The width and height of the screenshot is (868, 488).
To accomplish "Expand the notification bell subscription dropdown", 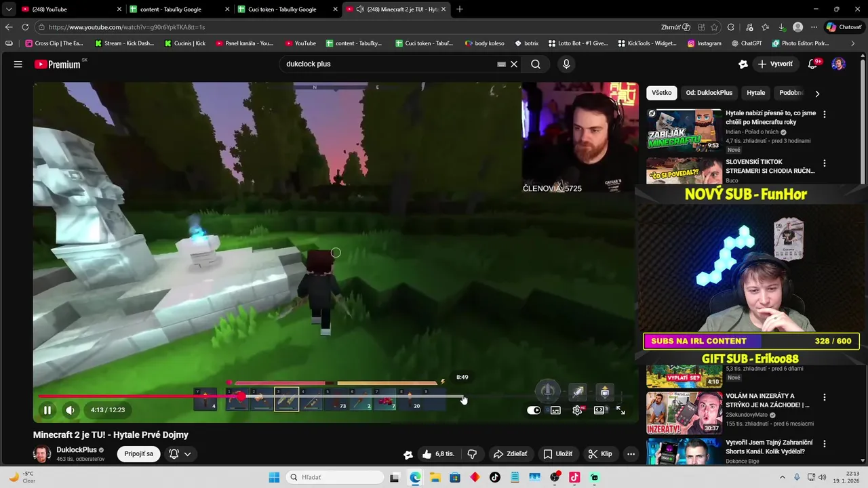I will click(180, 454).
